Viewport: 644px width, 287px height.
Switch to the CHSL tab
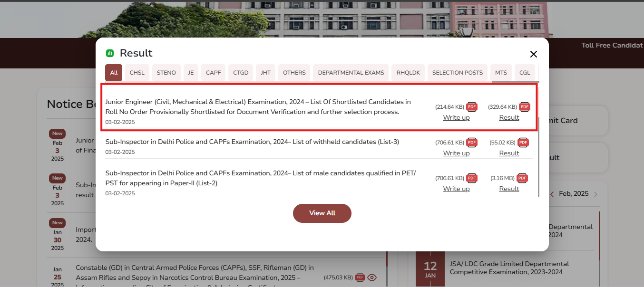click(137, 72)
